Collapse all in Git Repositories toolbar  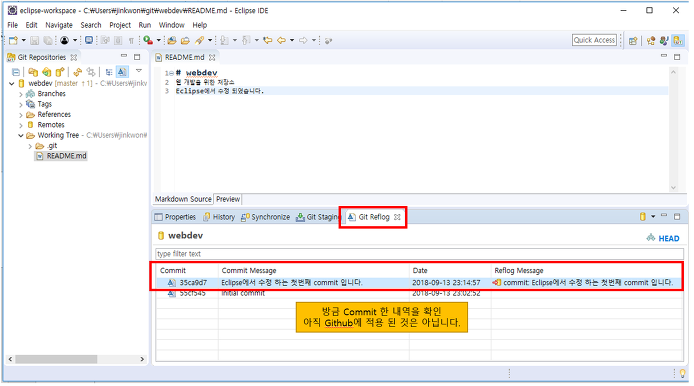click(16, 72)
